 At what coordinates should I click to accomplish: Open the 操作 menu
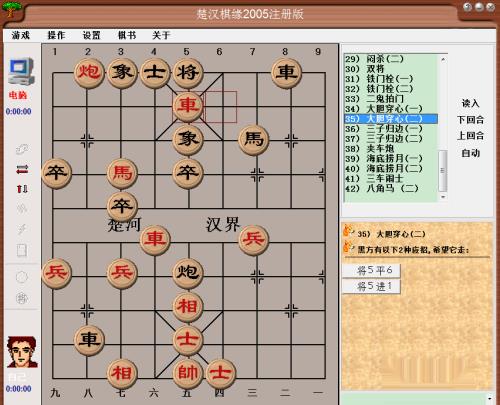56,35
